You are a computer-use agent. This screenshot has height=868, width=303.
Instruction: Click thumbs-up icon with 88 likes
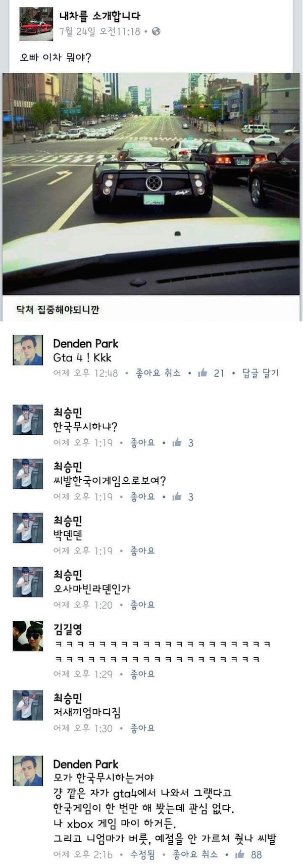coord(240,854)
